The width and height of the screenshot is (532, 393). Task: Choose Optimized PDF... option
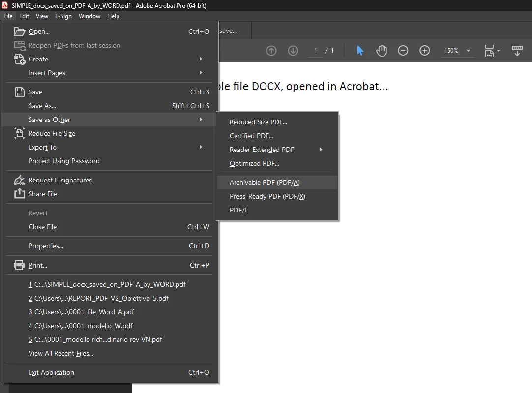point(277,163)
